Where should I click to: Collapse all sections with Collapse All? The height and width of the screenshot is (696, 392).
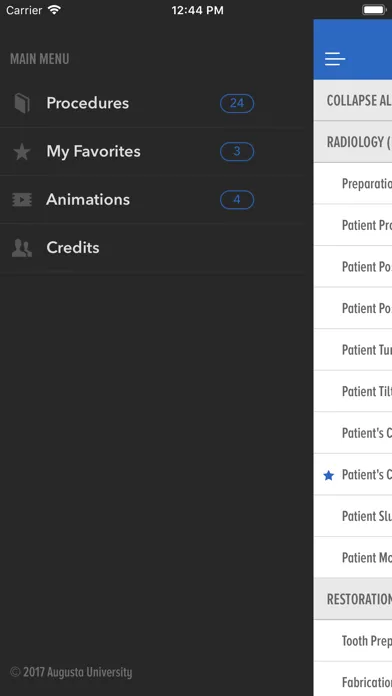click(x=353, y=100)
